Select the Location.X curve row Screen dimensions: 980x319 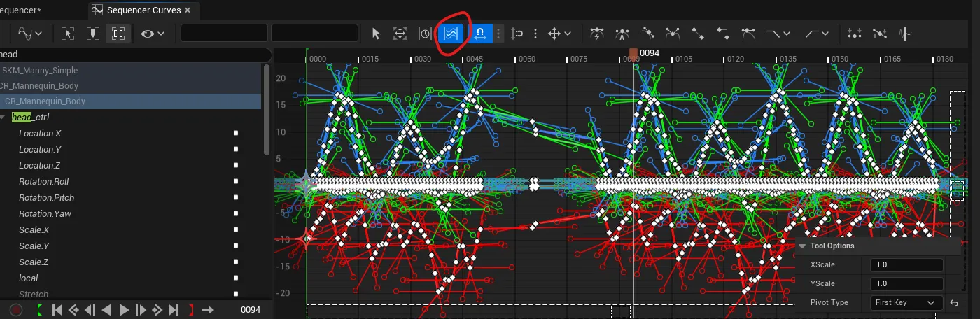tap(130, 133)
